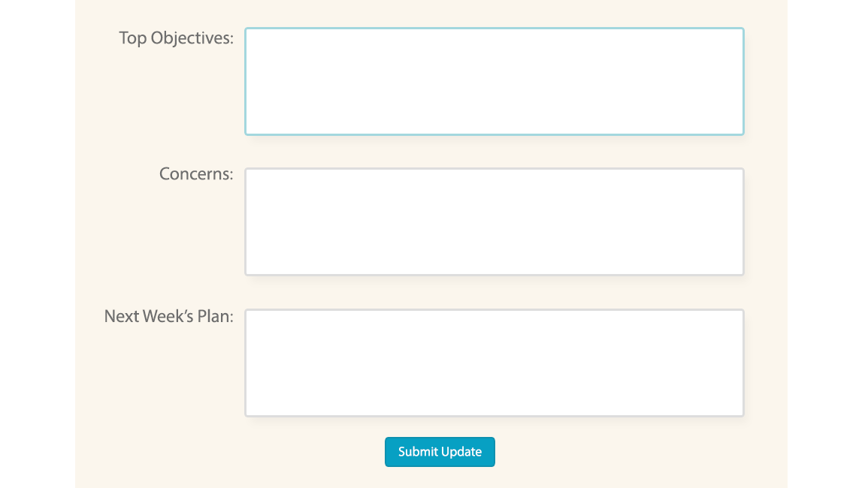Focus the Concerns text box
This screenshot has width=868, height=488.
494,221
